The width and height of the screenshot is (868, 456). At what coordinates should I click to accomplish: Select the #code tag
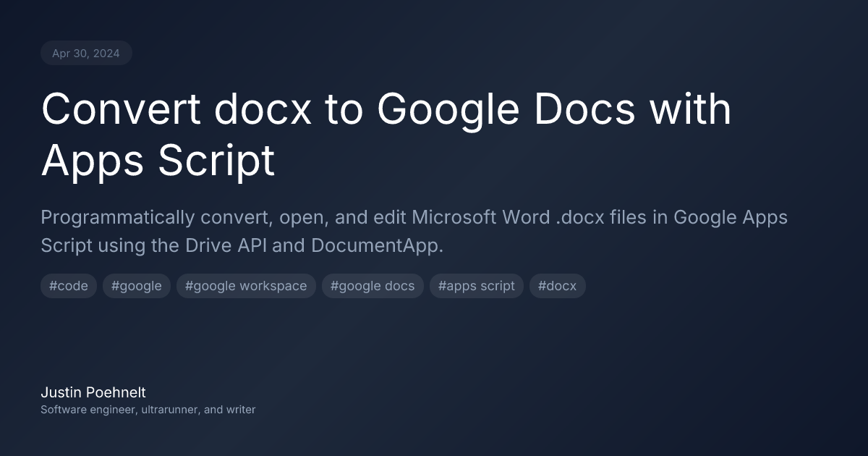pyautogui.click(x=69, y=286)
